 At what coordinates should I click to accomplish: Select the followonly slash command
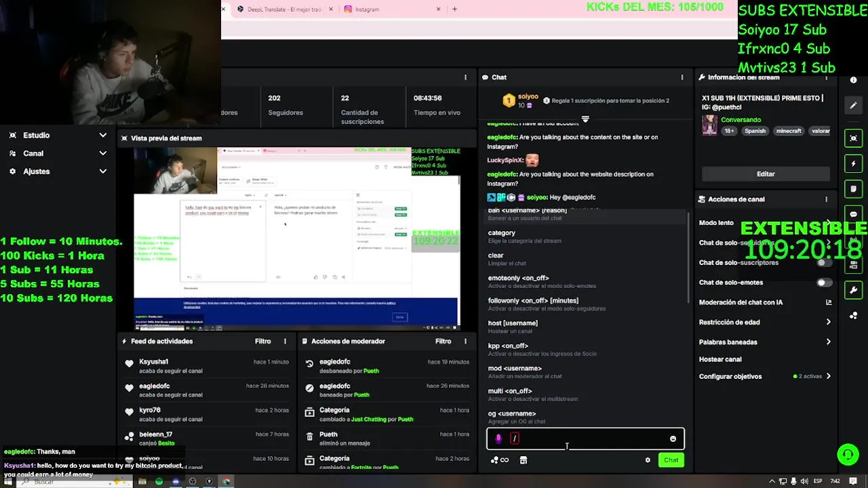click(x=586, y=304)
